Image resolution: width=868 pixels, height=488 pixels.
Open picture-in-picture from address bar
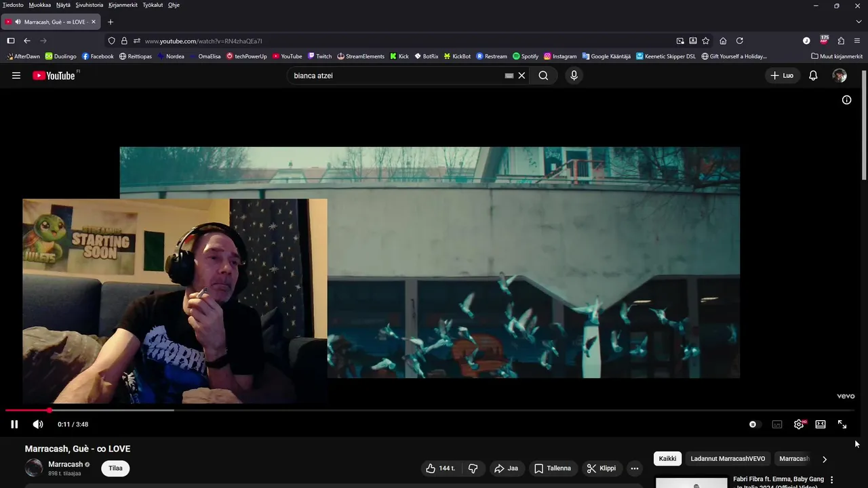680,41
